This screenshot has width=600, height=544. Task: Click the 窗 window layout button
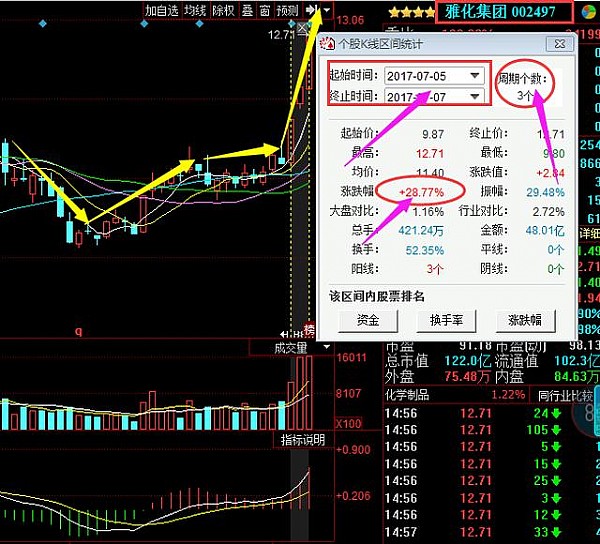coord(264,10)
